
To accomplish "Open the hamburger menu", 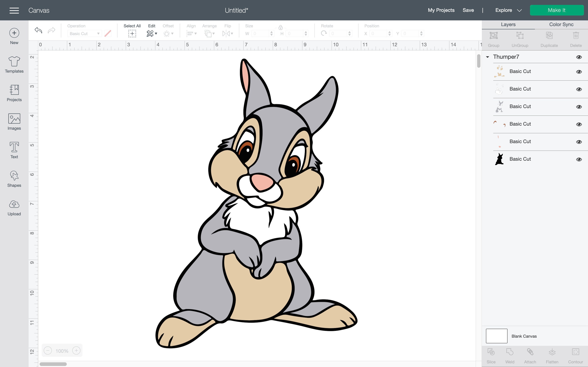I will (x=14, y=10).
